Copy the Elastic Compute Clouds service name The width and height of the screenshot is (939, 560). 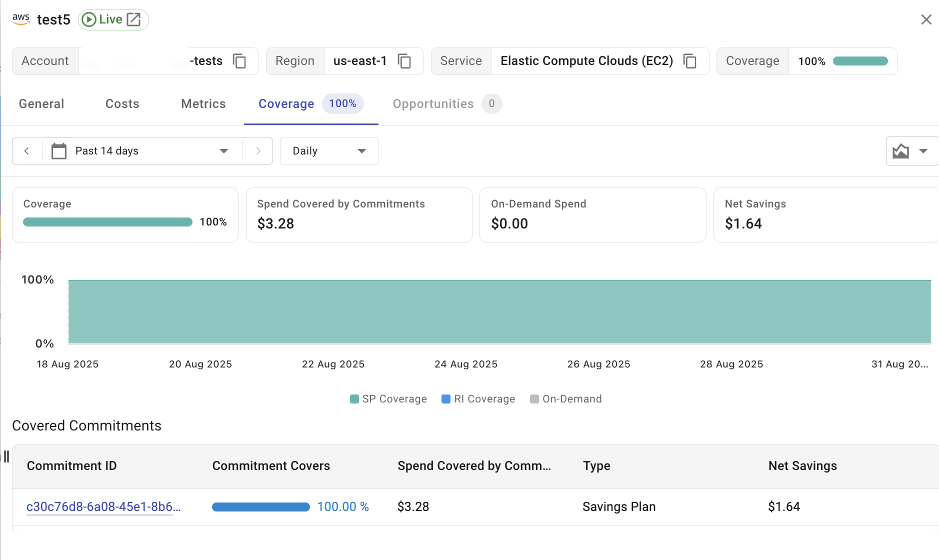(x=690, y=61)
